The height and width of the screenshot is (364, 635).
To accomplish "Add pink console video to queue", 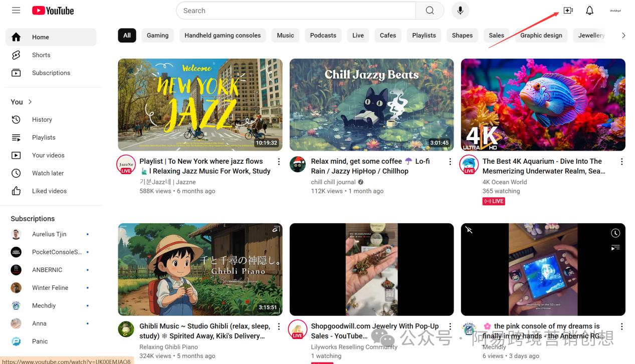I will pos(615,247).
